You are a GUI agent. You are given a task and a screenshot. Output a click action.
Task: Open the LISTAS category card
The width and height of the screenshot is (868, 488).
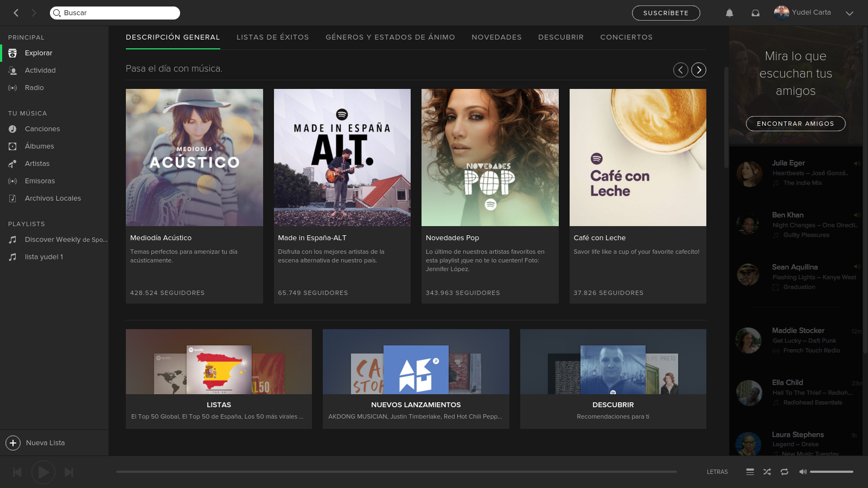click(x=219, y=379)
